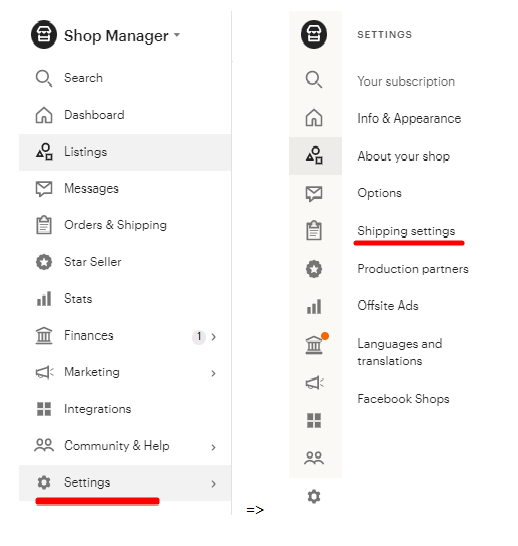Expand the Settings submenu chevron
The image size is (518, 546).
click(x=213, y=484)
